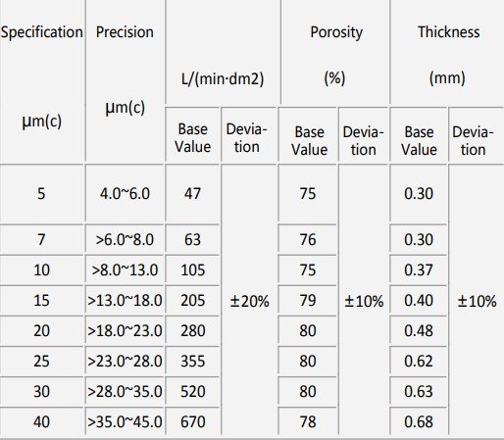The height and width of the screenshot is (440, 504).
Task: Click the thickness value 0.48
Action: tap(419, 331)
